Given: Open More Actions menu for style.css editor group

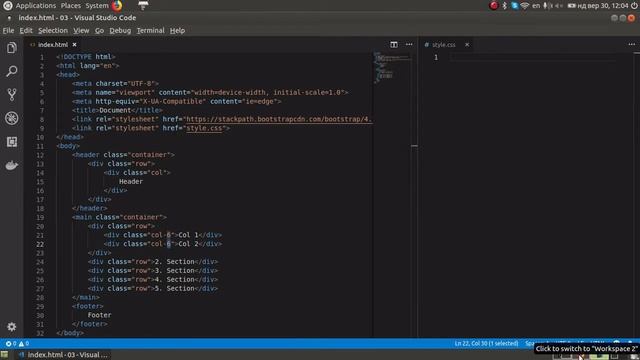Looking at the screenshot, I should pyautogui.click(x=631, y=44).
